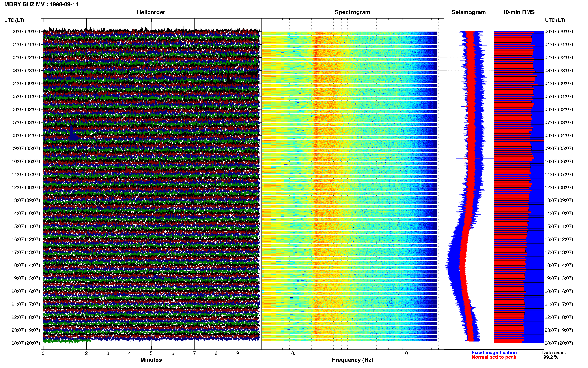
Task: Click left time label '21:07 (17:07)'
Action: 26,304
